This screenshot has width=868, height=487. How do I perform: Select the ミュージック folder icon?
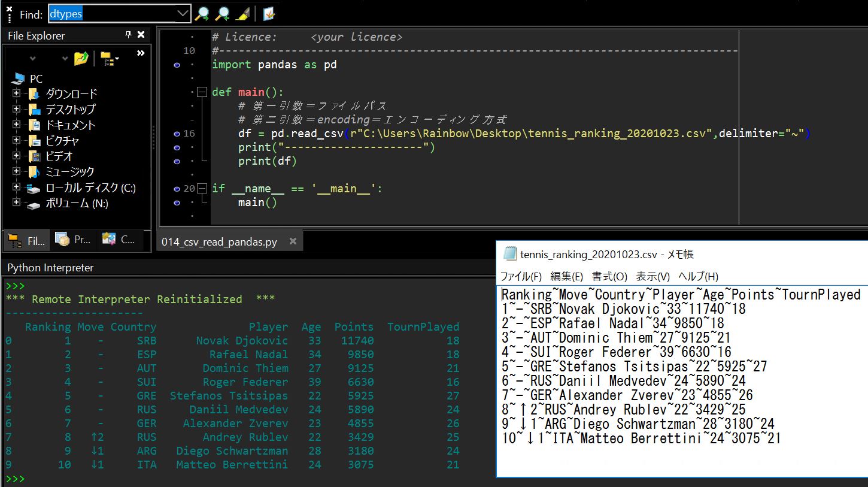pyautogui.click(x=34, y=172)
